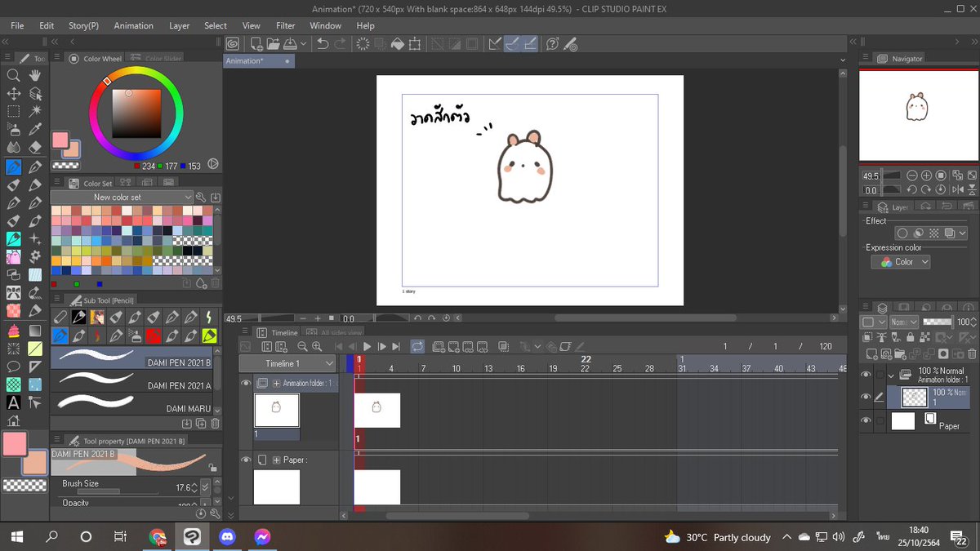Open the Filter menu
The width and height of the screenshot is (980, 551).
pyautogui.click(x=286, y=25)
